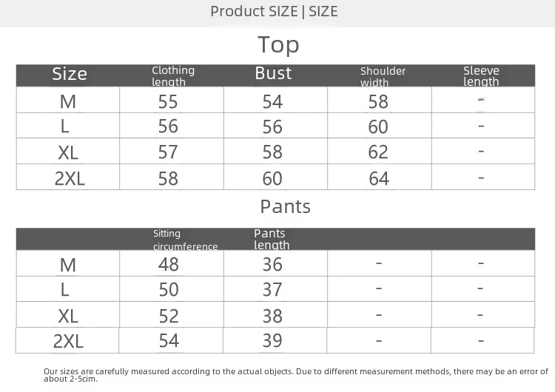Click the "Sitting circumference" column header
The image size is (555, 392).
pyautogui.click(x=185, y=240)
